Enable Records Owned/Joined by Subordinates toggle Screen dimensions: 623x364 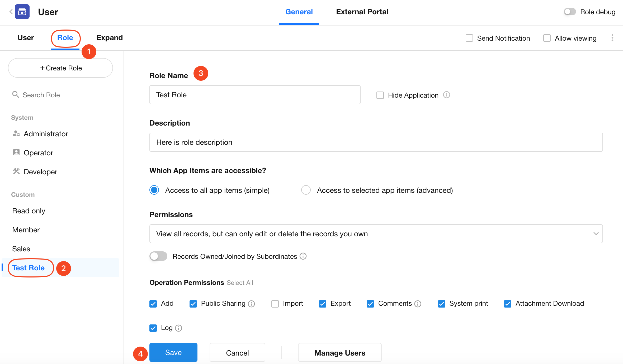pyautogui.click(x=158, y=256)
